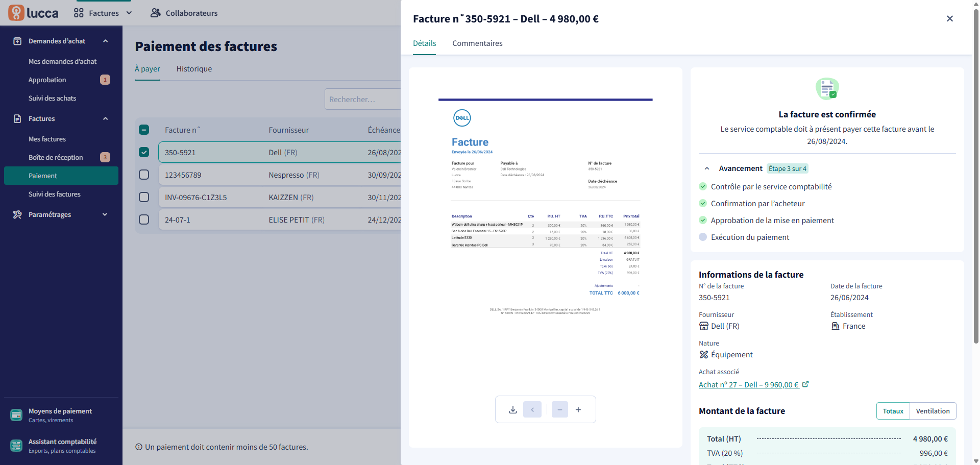The image size is (980, 465).
Task: Open the Paiement sidebar item
Action: pyautogui.click(x=61, y=176)
